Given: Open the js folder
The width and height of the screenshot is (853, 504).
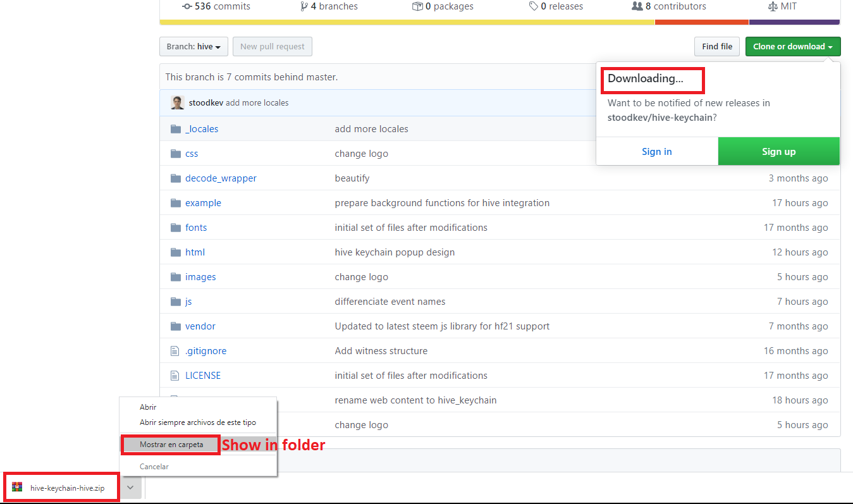Looking at the screenshot, I should [188, 302].
